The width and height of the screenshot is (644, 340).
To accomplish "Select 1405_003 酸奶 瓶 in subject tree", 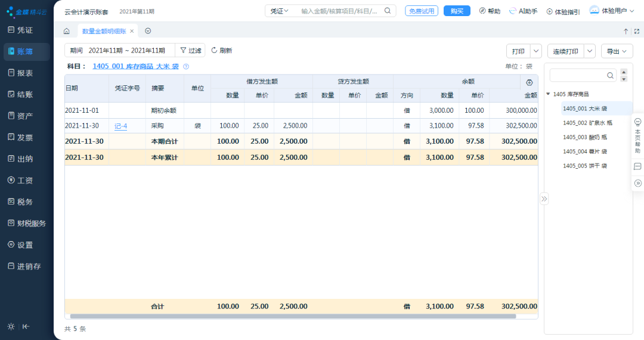I will (585, 137).
